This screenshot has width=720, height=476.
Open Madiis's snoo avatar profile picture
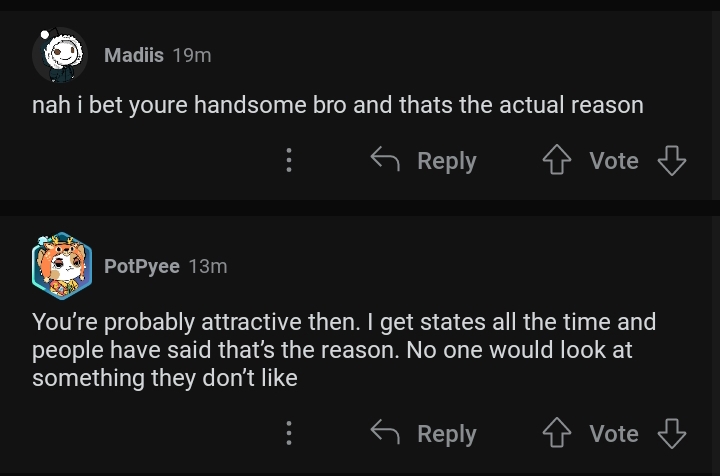tap(60, 55)
